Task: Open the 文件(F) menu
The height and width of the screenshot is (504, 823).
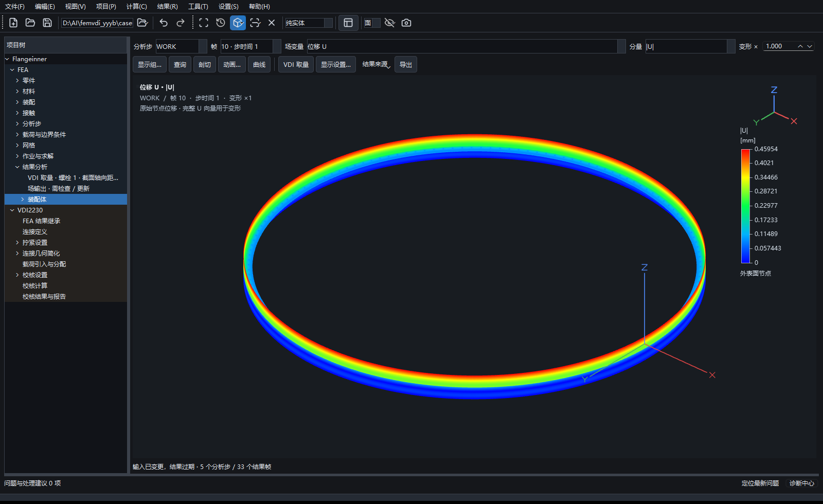Action: point(14,7)
